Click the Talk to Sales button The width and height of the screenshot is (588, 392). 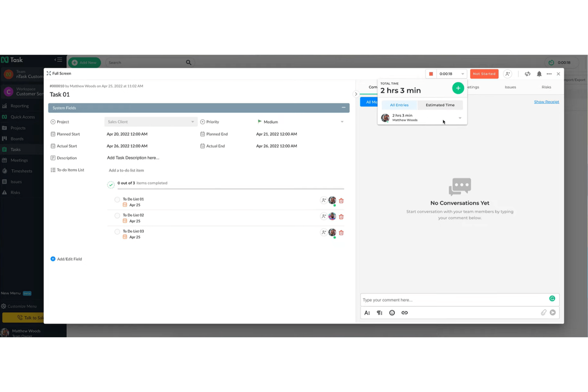coord(24,318)
